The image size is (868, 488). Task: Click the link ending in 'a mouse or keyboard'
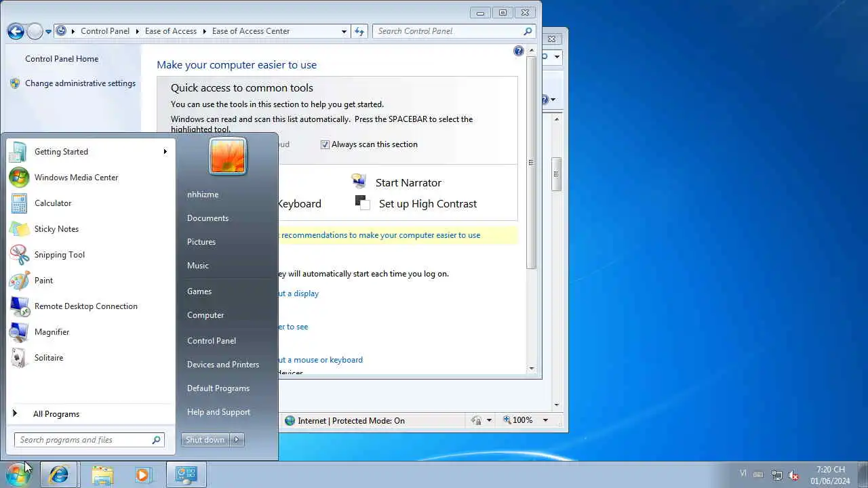coord(321,360)
